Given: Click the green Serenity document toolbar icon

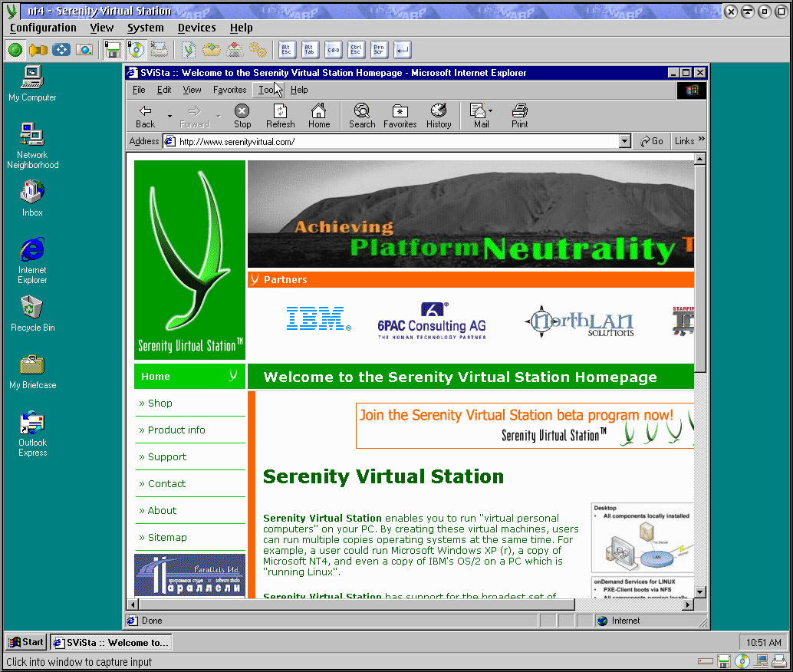Looking at the screenshot, I should (x=188, y=50).
